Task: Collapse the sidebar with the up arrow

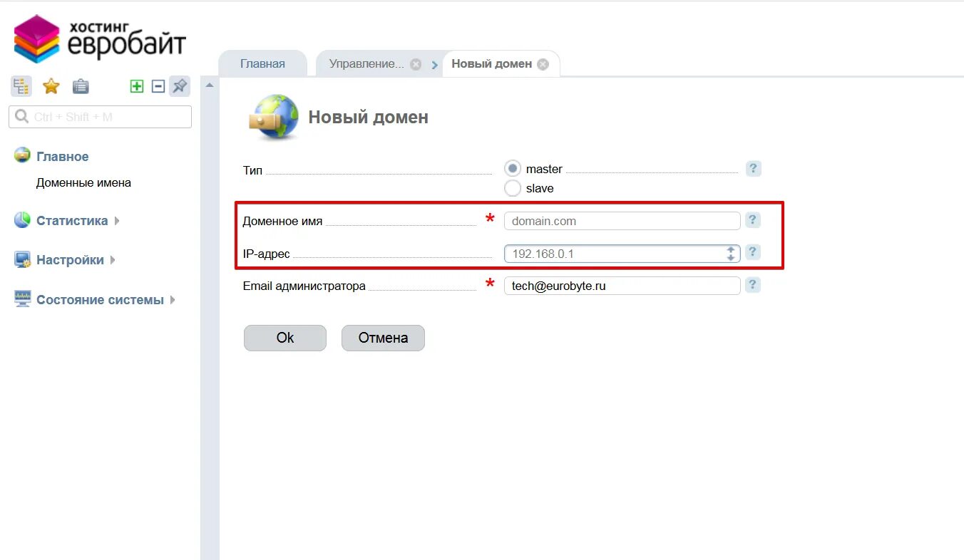Action: pyautogui.click(x=210, y=85)
